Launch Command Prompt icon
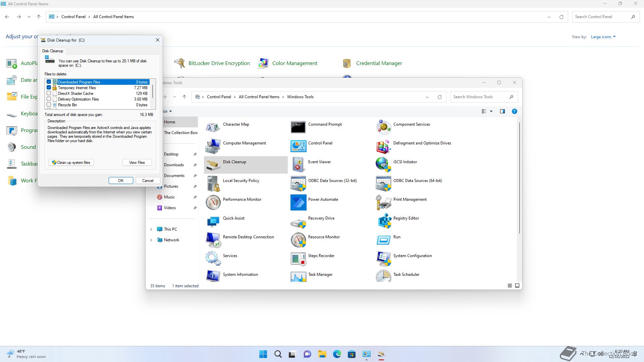Viewport: 644px width, 362px height. 298,127
